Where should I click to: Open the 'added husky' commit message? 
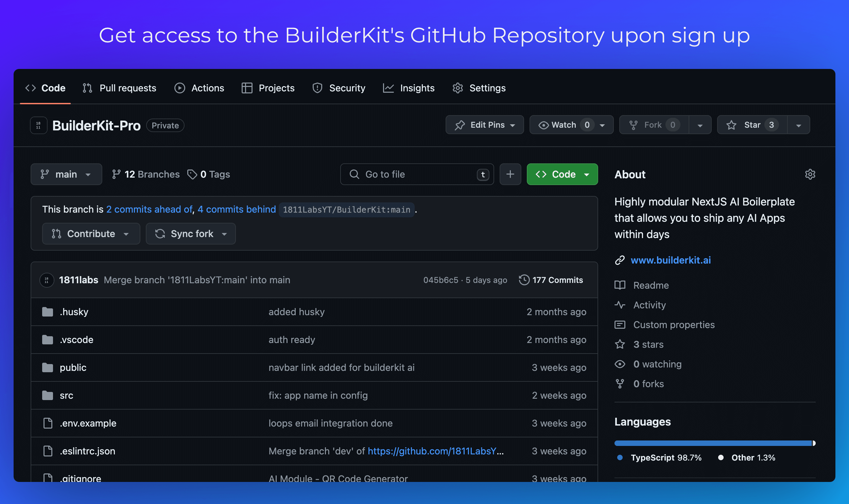[297, 312]
